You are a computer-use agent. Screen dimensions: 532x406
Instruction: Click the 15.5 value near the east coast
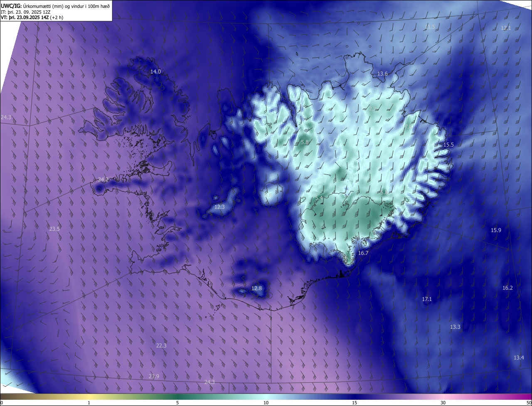[x=448, y=145]
